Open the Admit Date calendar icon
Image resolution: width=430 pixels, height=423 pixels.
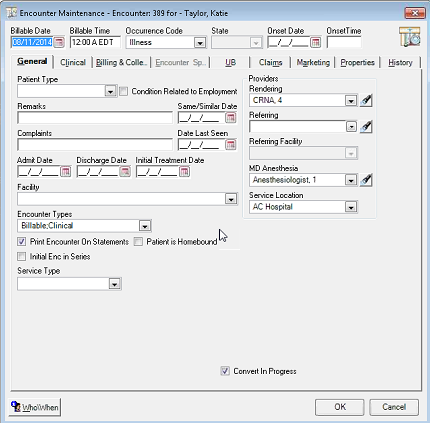coord(66,172)
